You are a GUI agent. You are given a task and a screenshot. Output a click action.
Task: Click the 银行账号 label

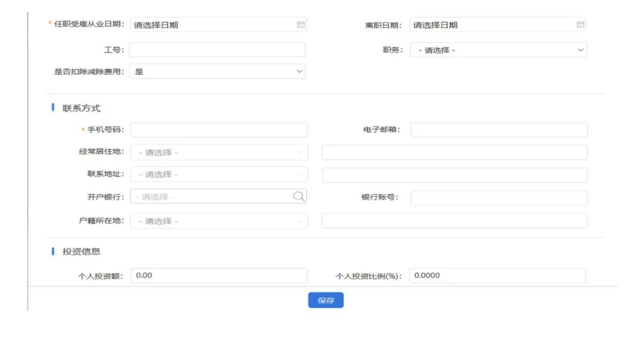pos(380,197)
